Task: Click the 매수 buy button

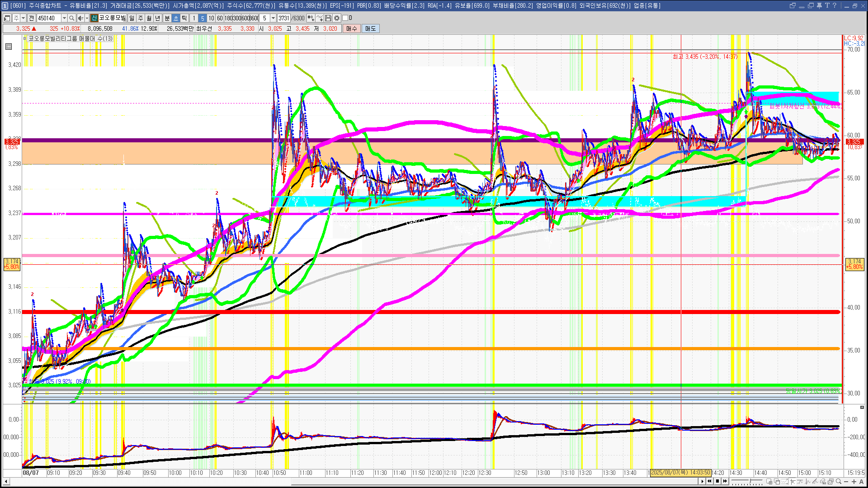Action: click(x=352, y=28)
